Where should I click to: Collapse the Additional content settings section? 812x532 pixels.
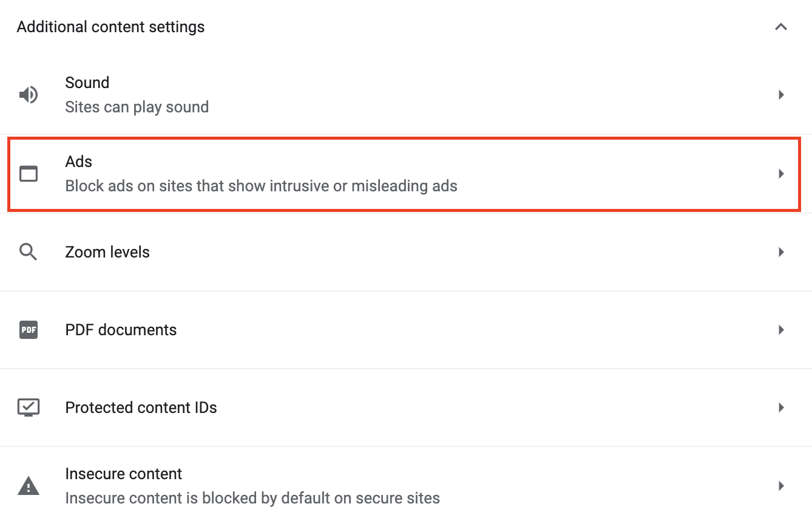781,27
